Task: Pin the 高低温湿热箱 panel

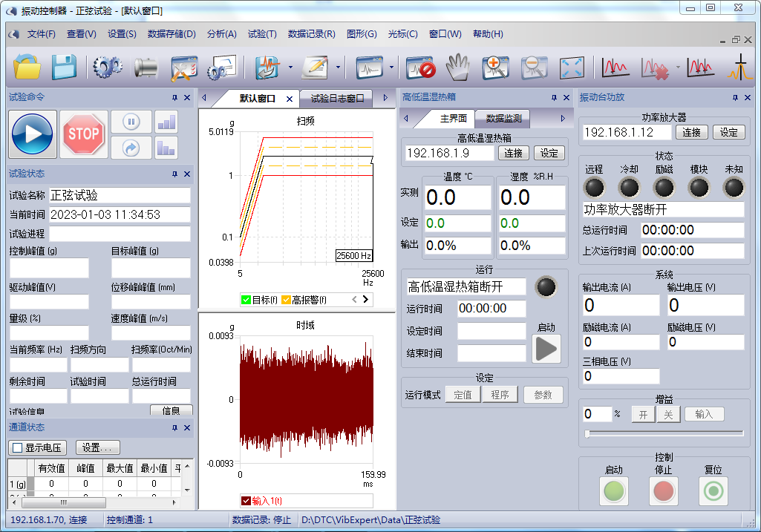Action: point(554,97)
